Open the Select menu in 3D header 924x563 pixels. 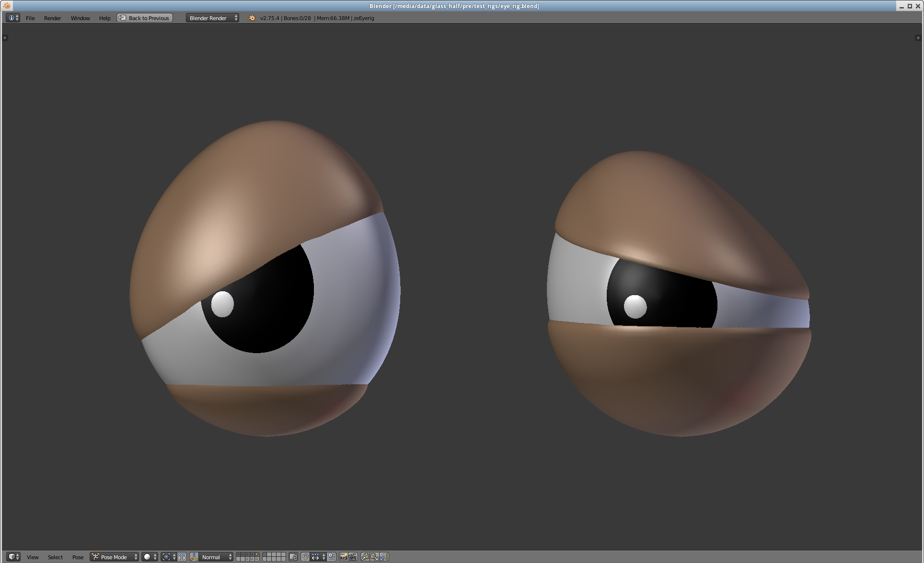coord(55,557)
